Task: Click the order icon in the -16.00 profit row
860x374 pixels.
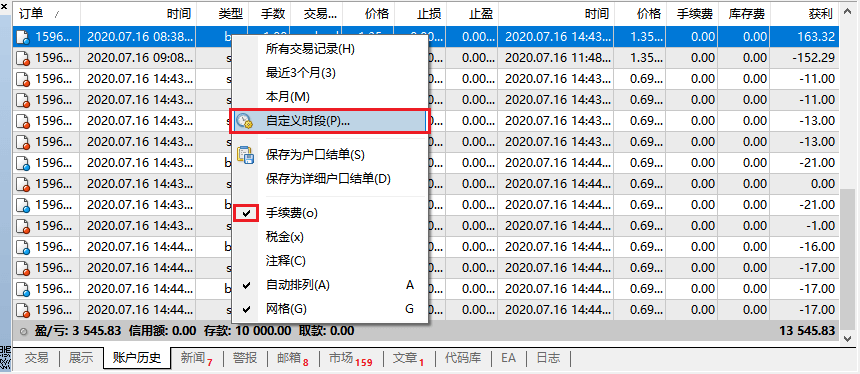Action: tap(23, 247)
